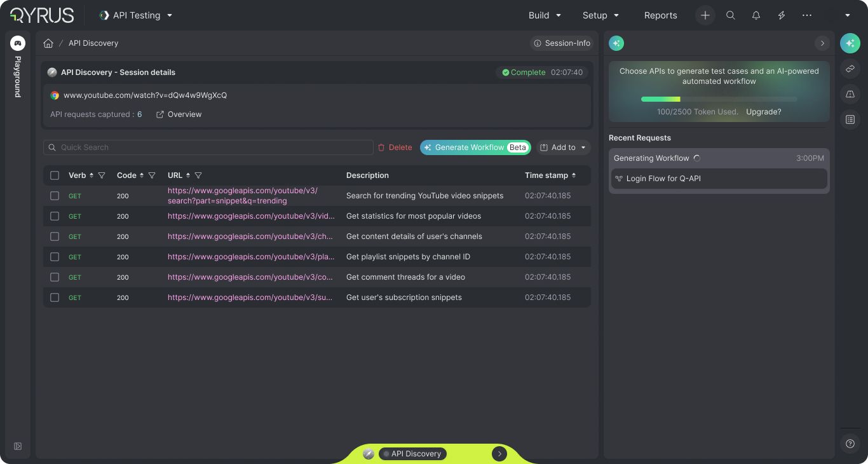Click the compass icon in bottom API Discovery bar

point(369,454)
